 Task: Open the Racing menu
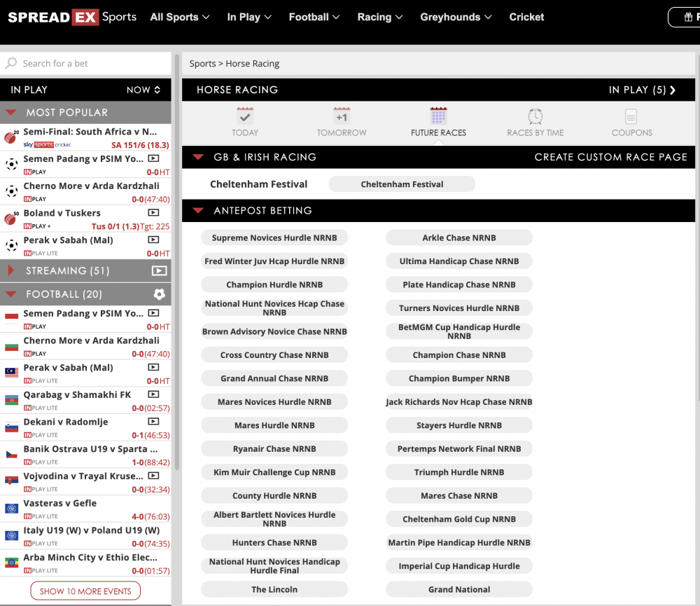click(x=379, y=17)
